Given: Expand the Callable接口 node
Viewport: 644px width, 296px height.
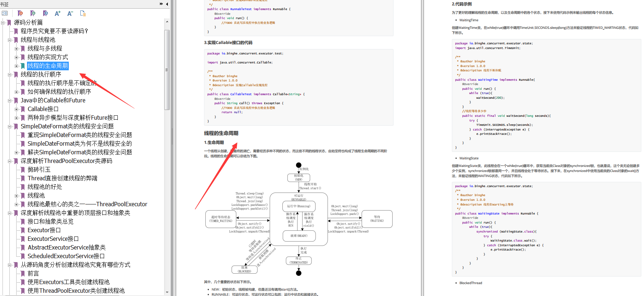Looking at the screenshot, I should click(17, 109).
